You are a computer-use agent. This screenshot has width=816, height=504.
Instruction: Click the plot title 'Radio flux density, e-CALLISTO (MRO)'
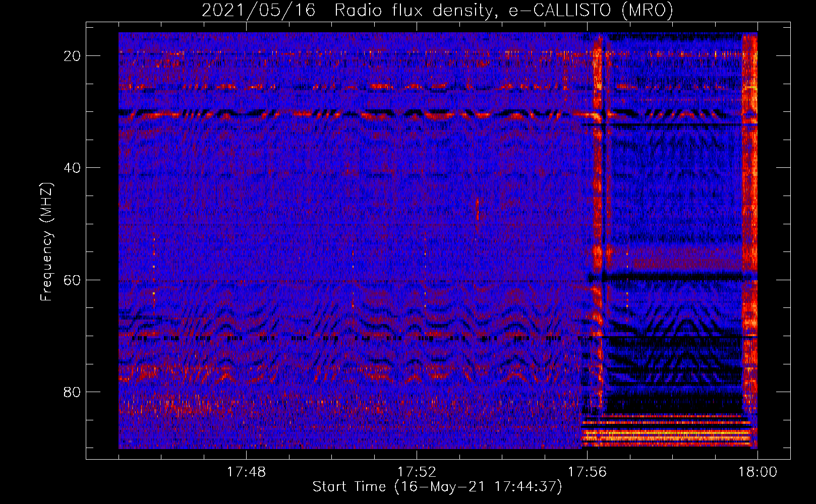(x=504, y=10)
